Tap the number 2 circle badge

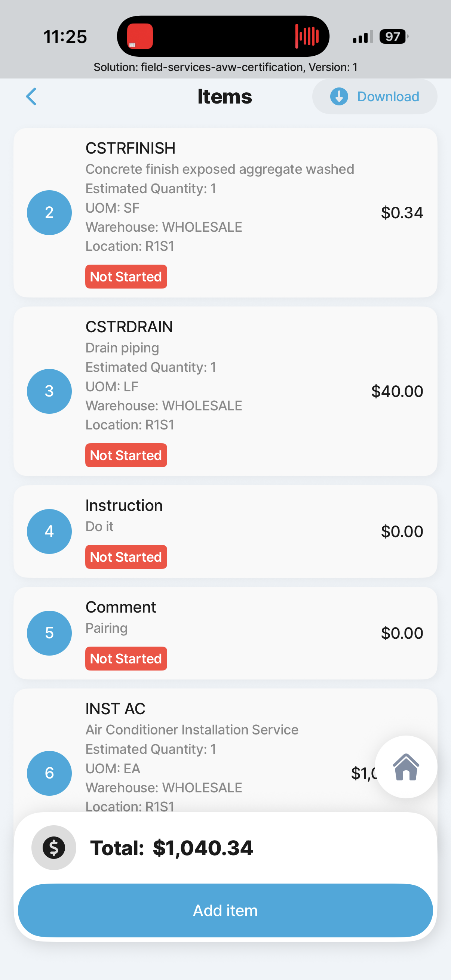(49, 212)
